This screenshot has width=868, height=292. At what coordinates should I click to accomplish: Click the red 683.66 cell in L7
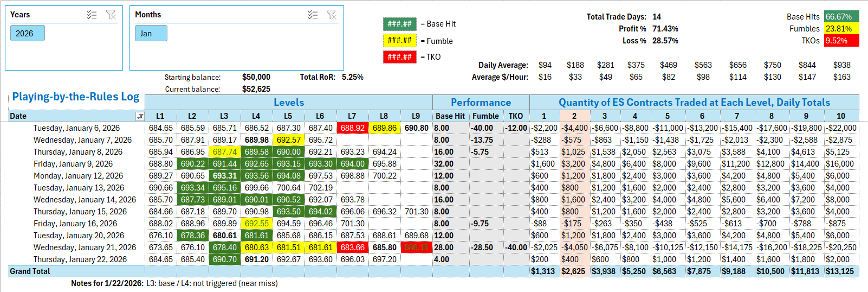click(352, 247)
